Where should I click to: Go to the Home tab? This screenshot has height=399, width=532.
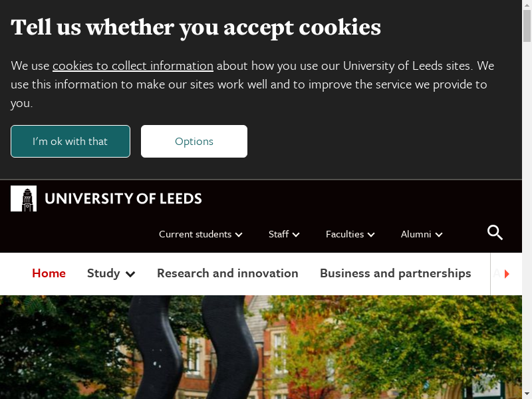coord(49,273)
